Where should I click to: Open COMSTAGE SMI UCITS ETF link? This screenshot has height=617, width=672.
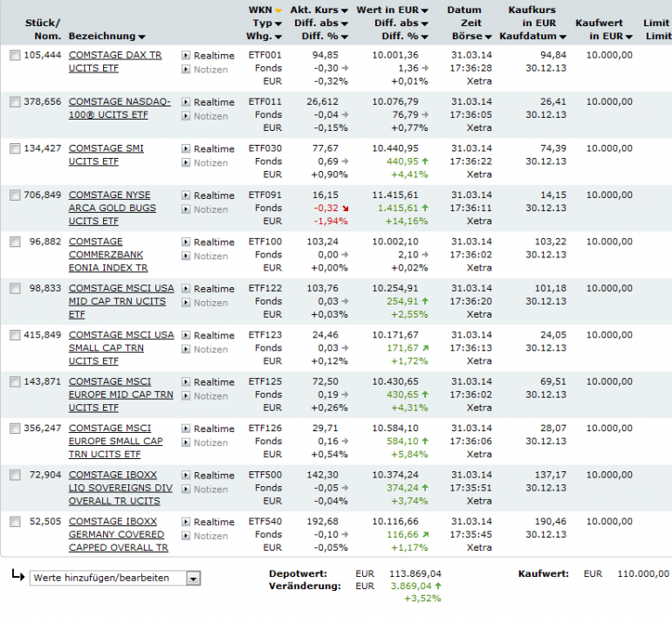click(106, 155)
